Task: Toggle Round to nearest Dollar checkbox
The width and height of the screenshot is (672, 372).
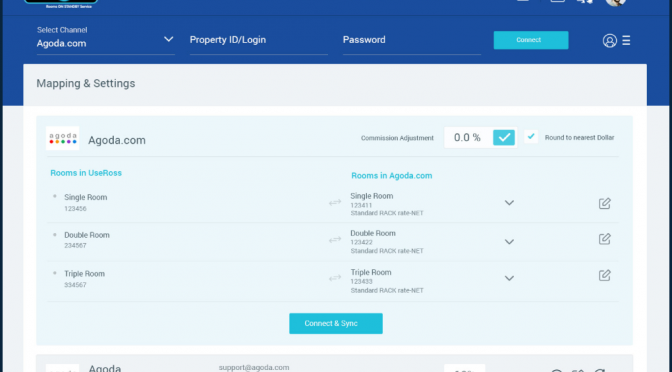Action: pyautogui.click(x=531, y=137)
